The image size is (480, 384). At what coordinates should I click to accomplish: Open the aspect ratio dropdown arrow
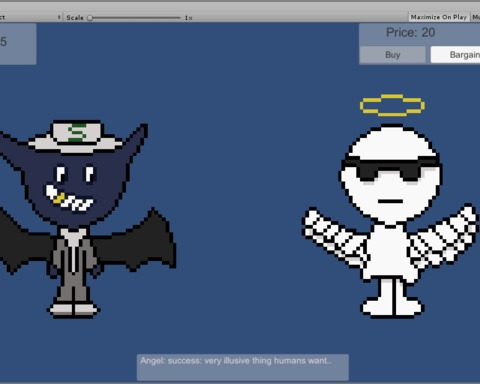click(59, 17)
